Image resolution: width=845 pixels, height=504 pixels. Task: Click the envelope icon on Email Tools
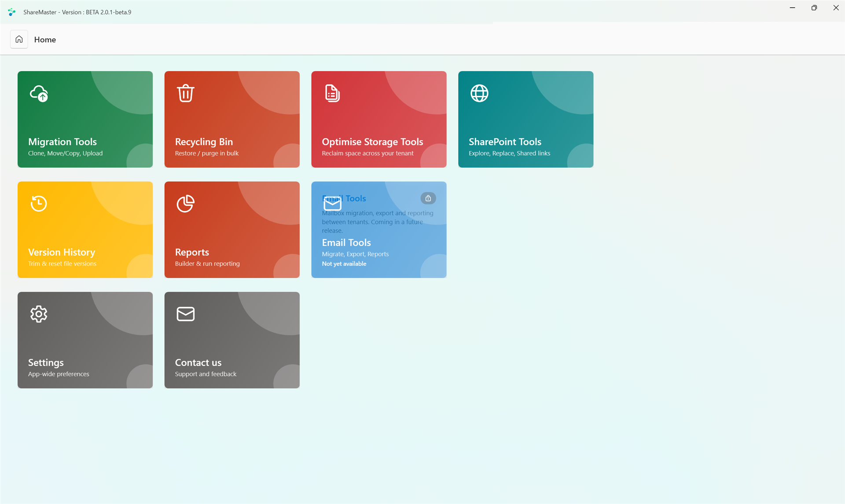332,204
